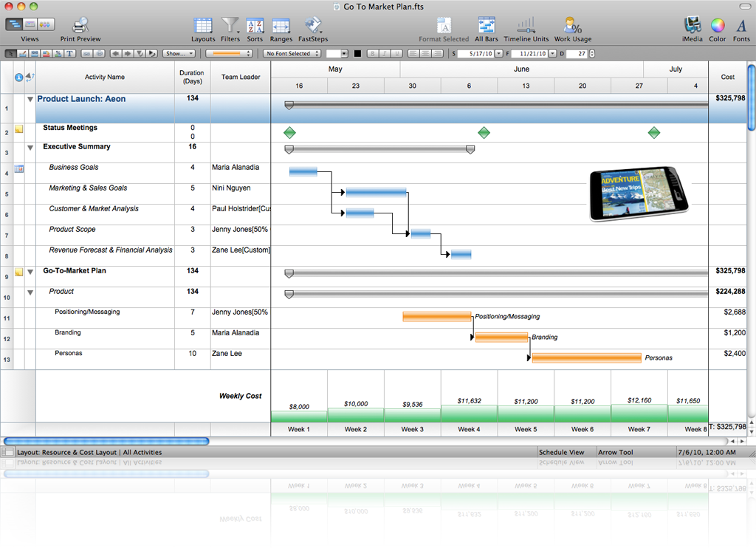The height and width of the screenshot is (548, 756).
Task: Click the All Bars icon
Action: [487, 27]
